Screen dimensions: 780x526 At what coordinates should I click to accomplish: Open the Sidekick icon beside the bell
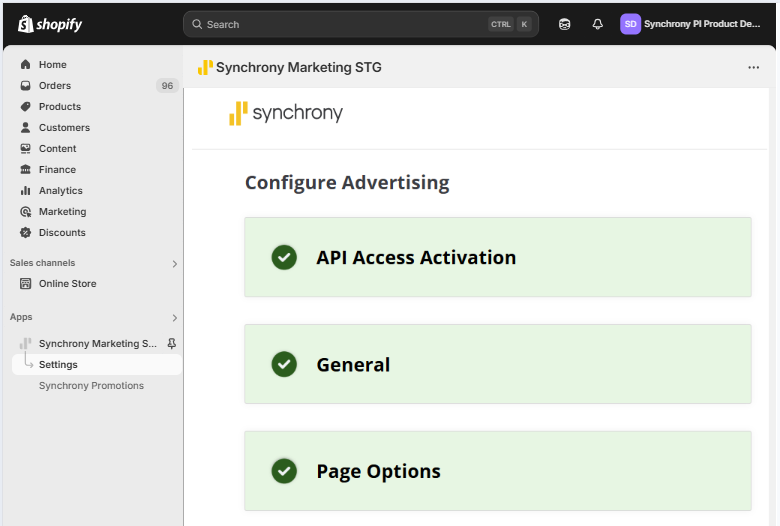pos(565,24)
